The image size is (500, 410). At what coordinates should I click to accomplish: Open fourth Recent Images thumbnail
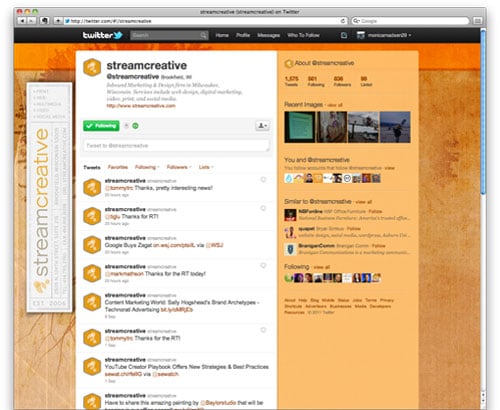click(x=395, y=127)
